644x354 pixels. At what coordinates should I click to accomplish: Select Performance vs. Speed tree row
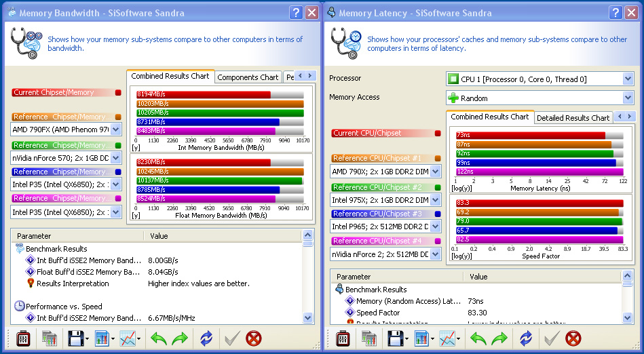[64, 307]
